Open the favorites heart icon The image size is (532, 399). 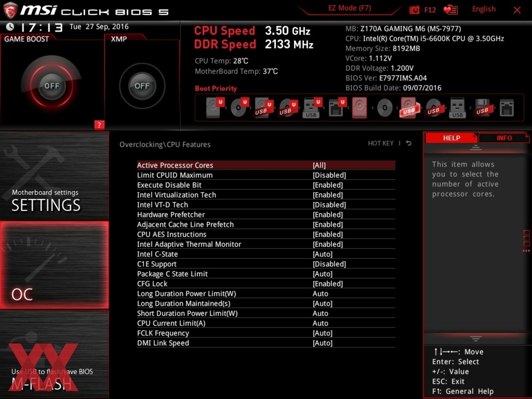[x=450, y=10]
